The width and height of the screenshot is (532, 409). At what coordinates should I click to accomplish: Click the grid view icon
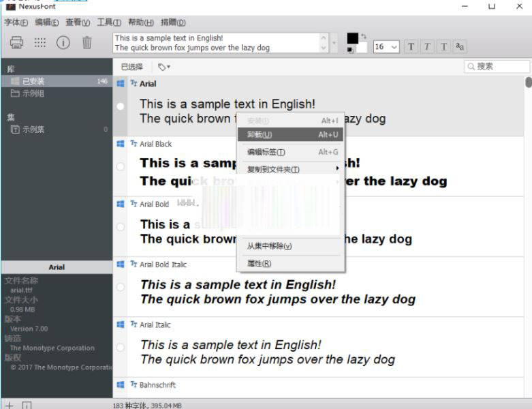[x=40, y=43]
